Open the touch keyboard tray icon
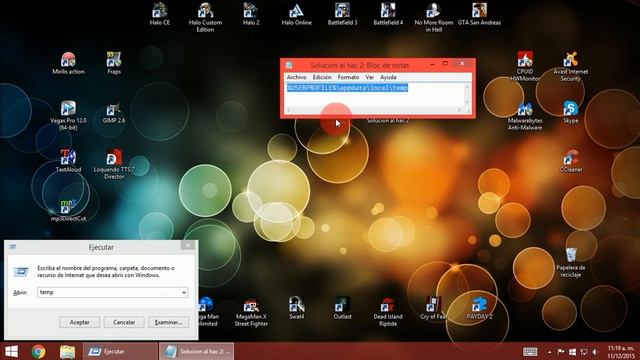This screenshot has height=360, width=640. point(530,352)
